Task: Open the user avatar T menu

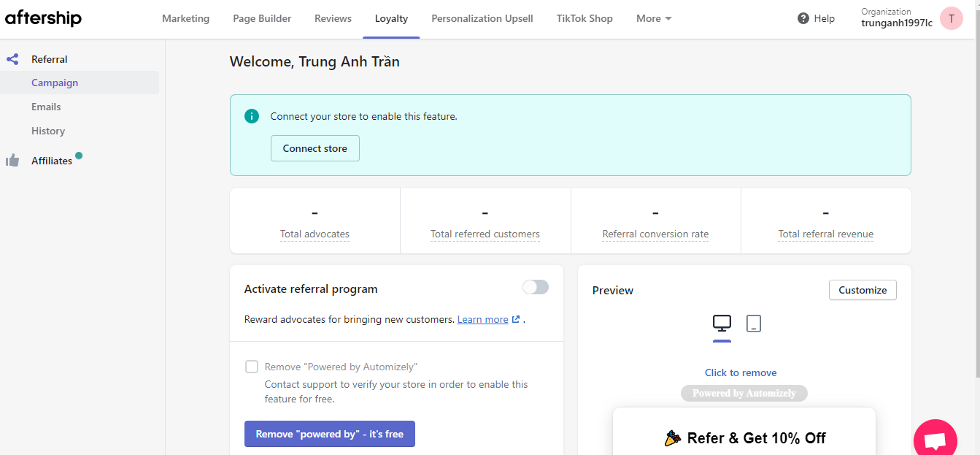Action: tap(952, 18)
